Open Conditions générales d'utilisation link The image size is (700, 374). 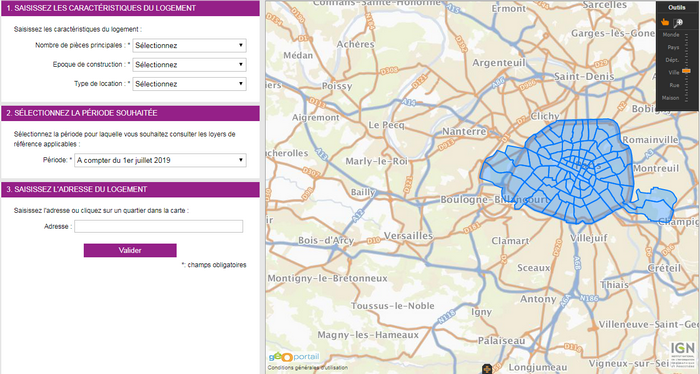pos(308,368)
